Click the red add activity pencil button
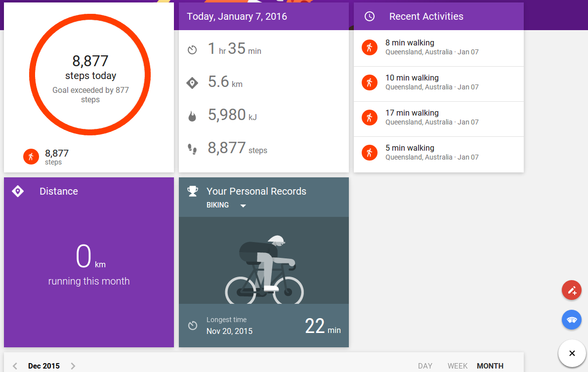This screenshot has width=588, height=372. point(572,290)
